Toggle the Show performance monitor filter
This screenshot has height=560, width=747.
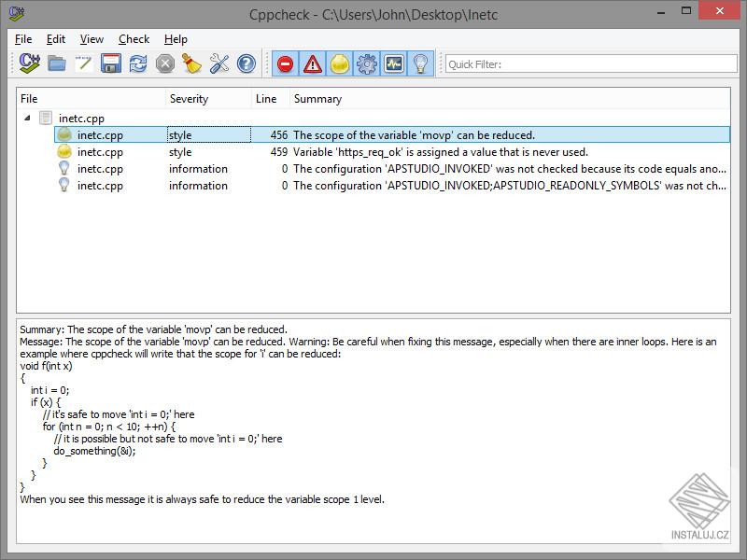[x=393, y=63]
